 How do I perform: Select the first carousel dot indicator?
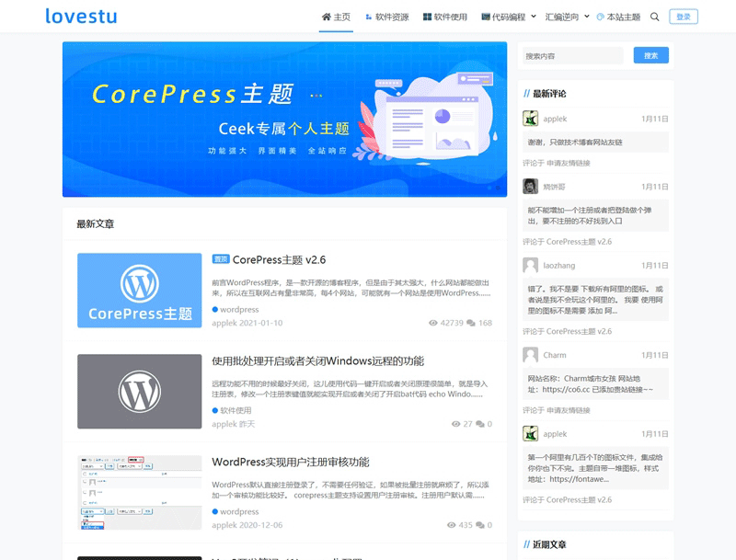(x=489, y=188)
